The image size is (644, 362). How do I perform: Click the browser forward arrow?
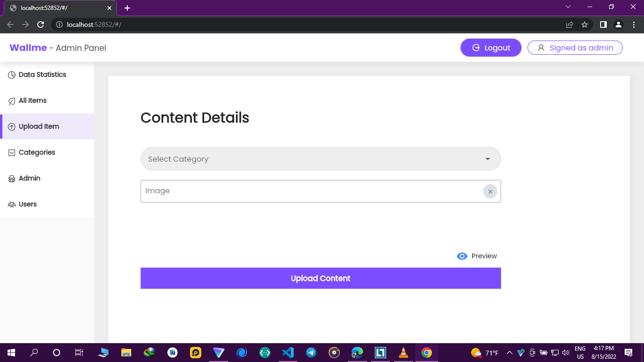[25, 25]
